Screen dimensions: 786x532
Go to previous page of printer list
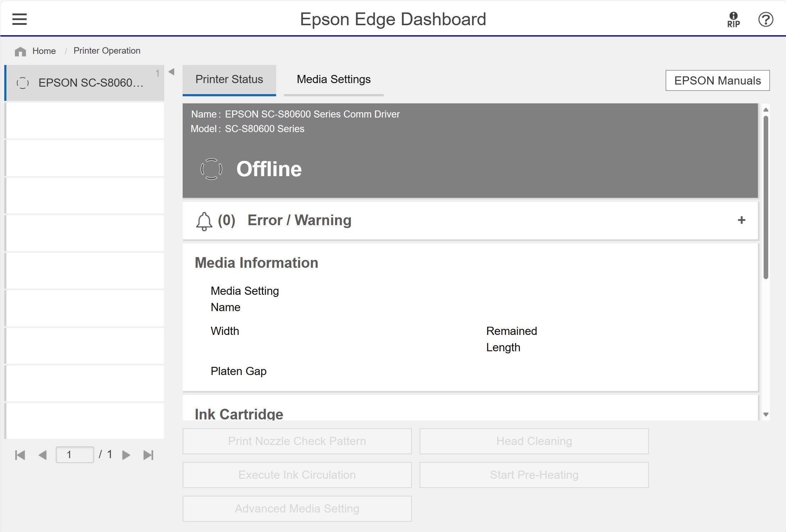point(43,455)
